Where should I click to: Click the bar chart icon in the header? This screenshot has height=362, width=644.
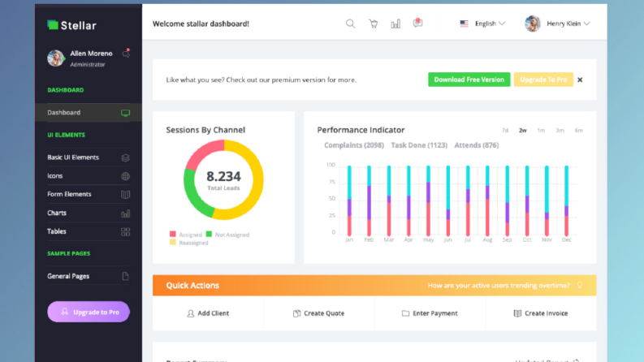[x=395, y=24]
